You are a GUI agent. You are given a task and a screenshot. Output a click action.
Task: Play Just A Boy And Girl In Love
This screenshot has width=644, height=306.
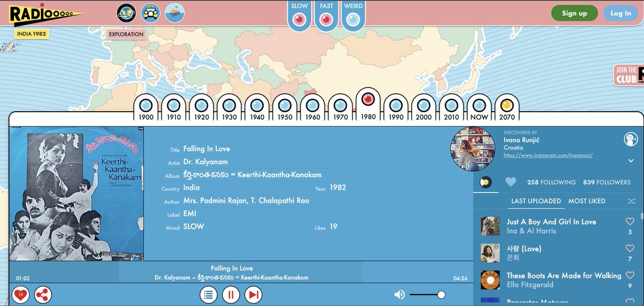pyautogui.click(x=551, y=221)
